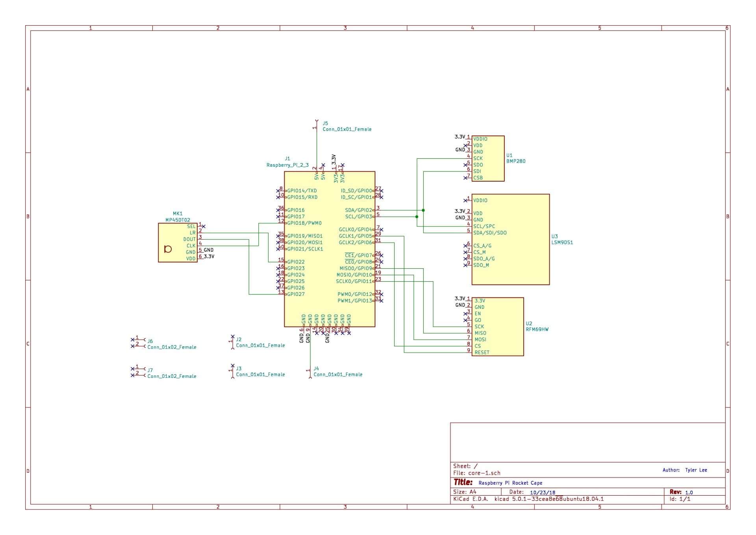
Task: Select the GPIO22 pin label
Action: tap(296, 262)
